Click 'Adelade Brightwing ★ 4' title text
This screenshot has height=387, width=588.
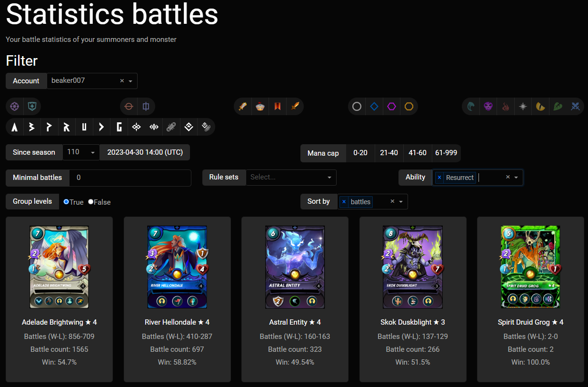coord(59,322)
